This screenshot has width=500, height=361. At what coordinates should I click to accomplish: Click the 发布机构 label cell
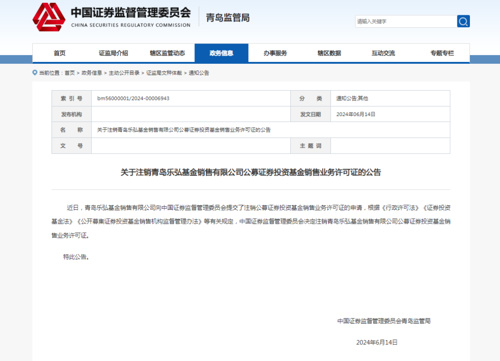[72, 114]
